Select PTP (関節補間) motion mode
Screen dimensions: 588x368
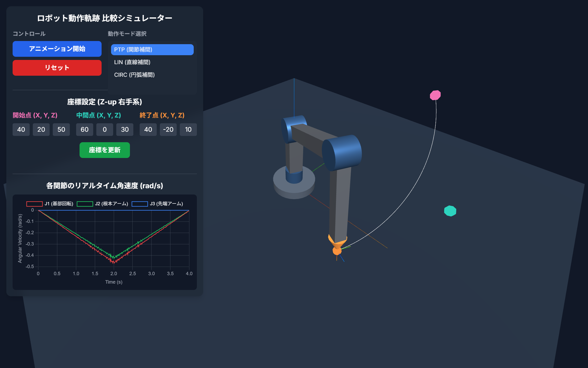pyautogui.click(x=152, y=50)
